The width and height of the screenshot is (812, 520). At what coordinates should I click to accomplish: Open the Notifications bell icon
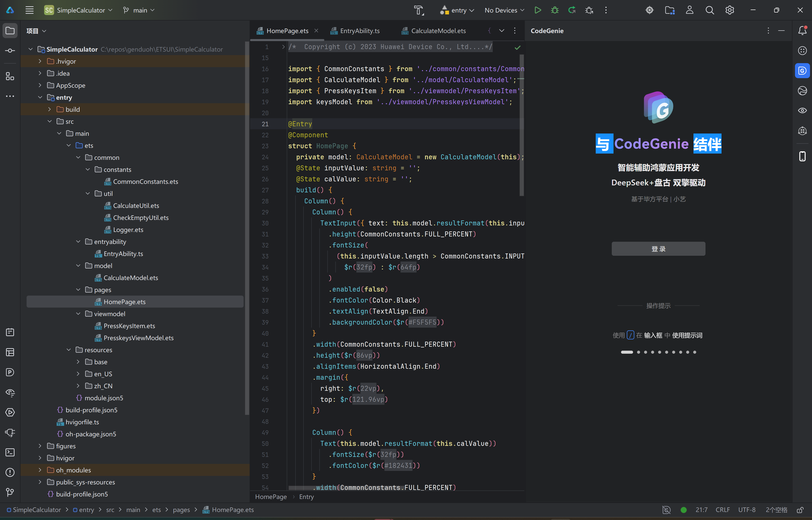802,31
